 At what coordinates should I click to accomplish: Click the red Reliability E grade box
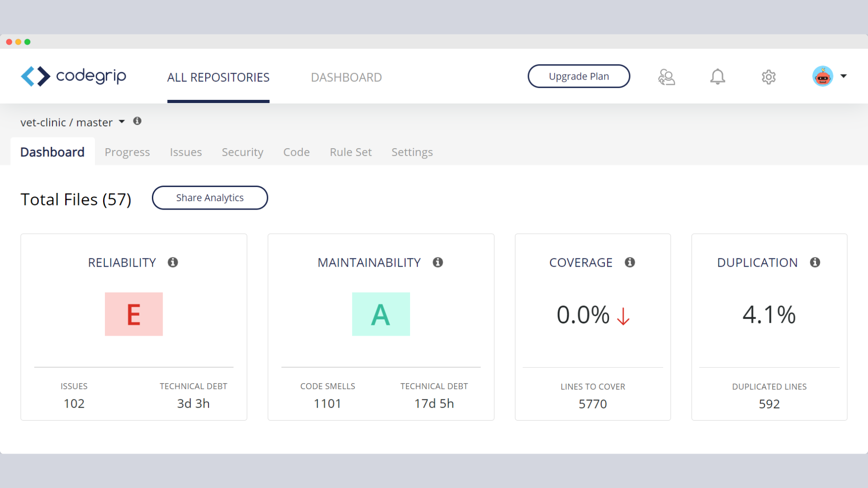(x=134, y=314)
